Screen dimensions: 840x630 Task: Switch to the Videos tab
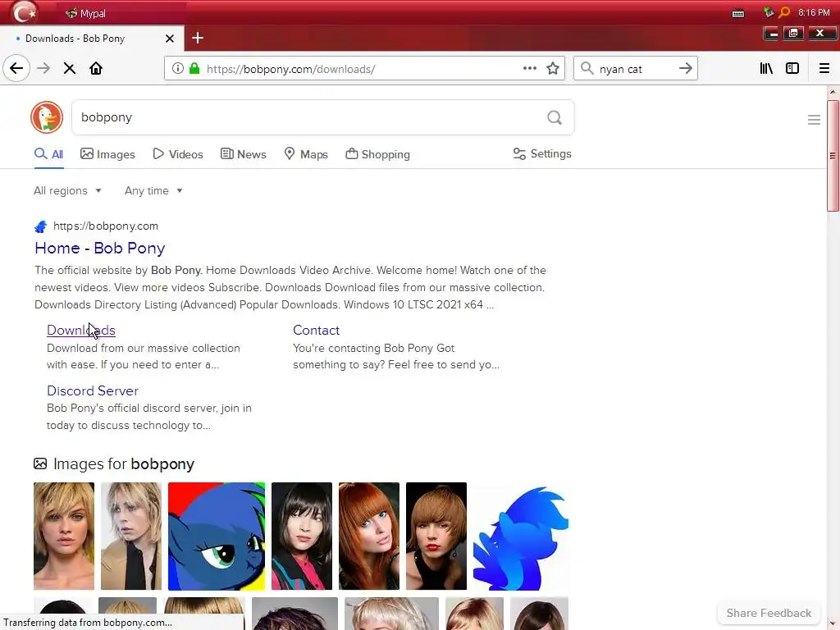(x=178, y=154)
